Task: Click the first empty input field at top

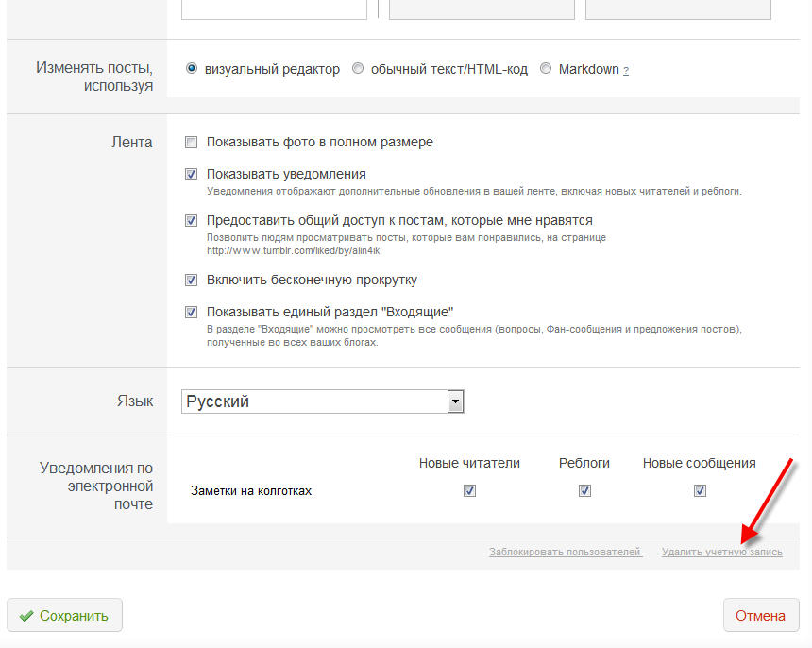Action: [x=274, y=9]
